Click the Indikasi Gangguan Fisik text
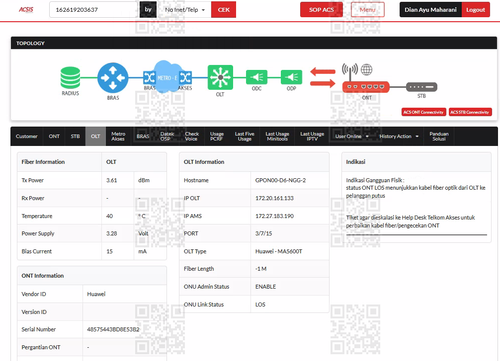 pyautogui.click(x=375, y=180)
